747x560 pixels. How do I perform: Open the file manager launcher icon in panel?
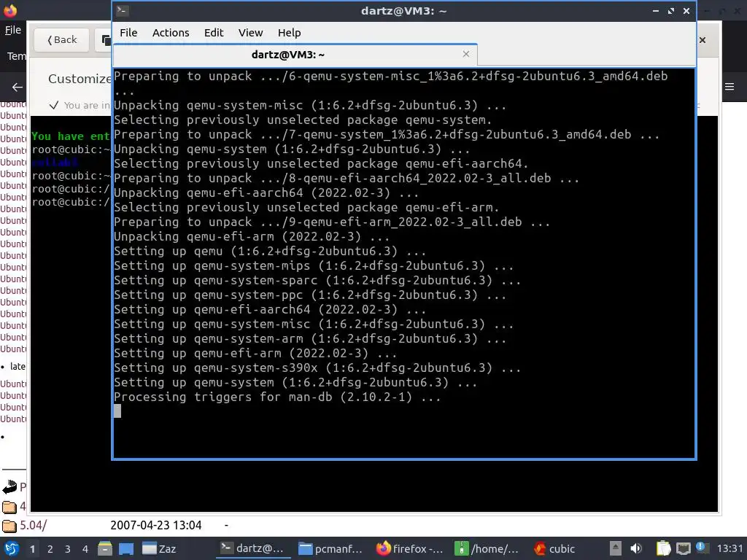click(105, 548)
